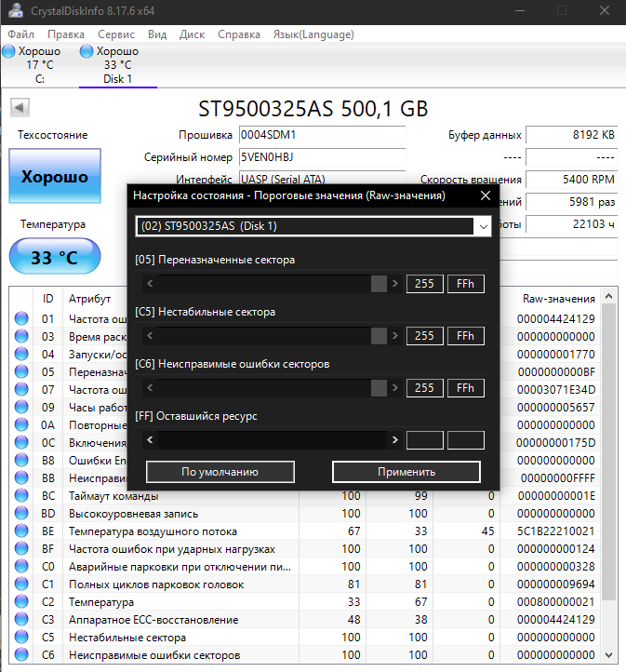
Task: Click the status circle icon for attribute 04
Action: [21, 354]
